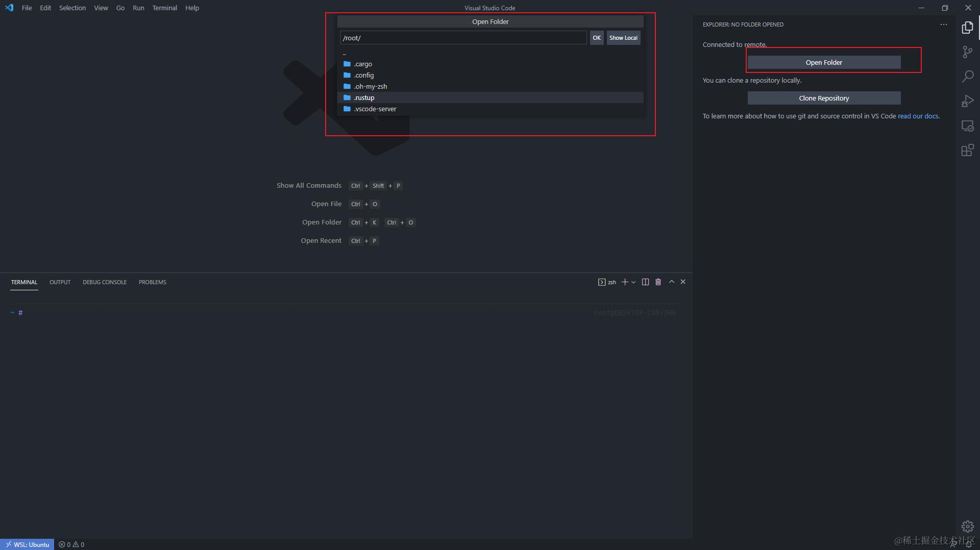Create a new terminal with plus icon
The image size is (980, 550).
[x=625, y=282]
